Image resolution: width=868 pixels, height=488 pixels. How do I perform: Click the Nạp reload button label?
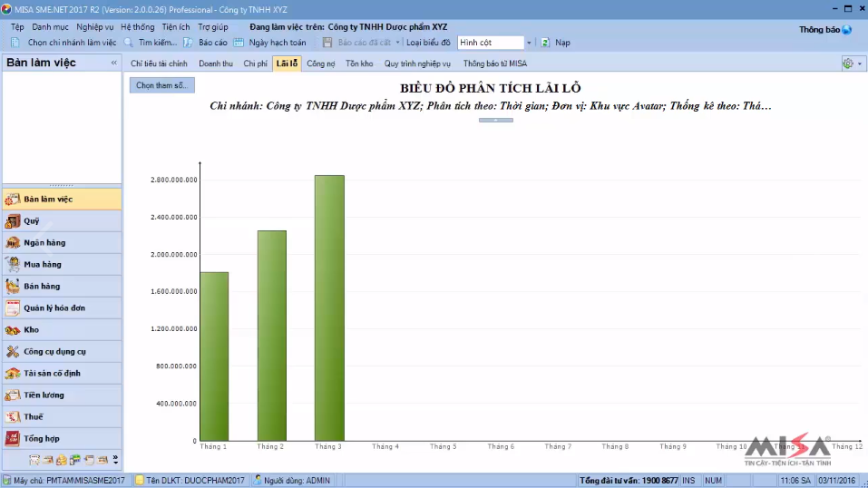click(x=562, y=43)
